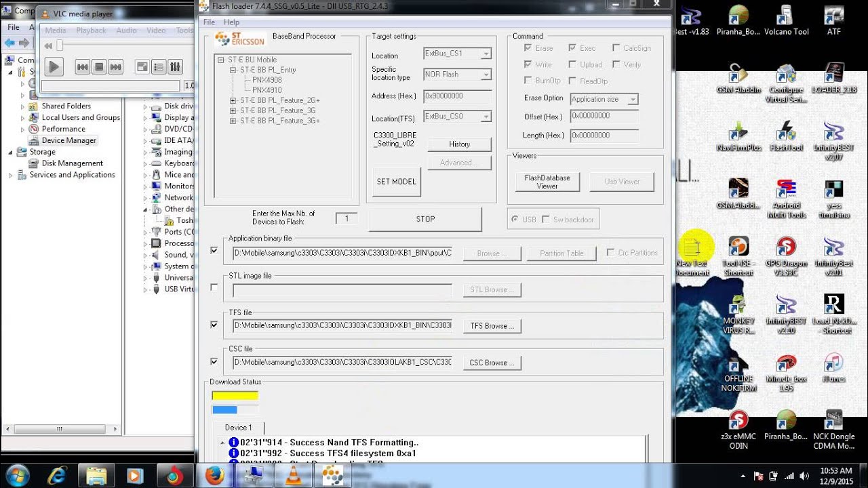Open Flash loader Help menu
868x488 pixels.
point(231,22)
